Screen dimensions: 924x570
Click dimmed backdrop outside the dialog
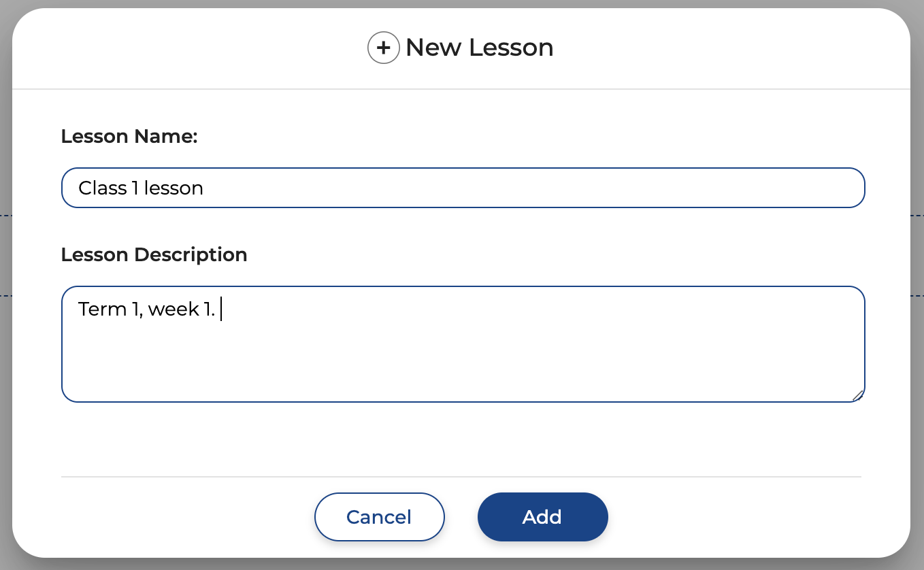(5, 408)
